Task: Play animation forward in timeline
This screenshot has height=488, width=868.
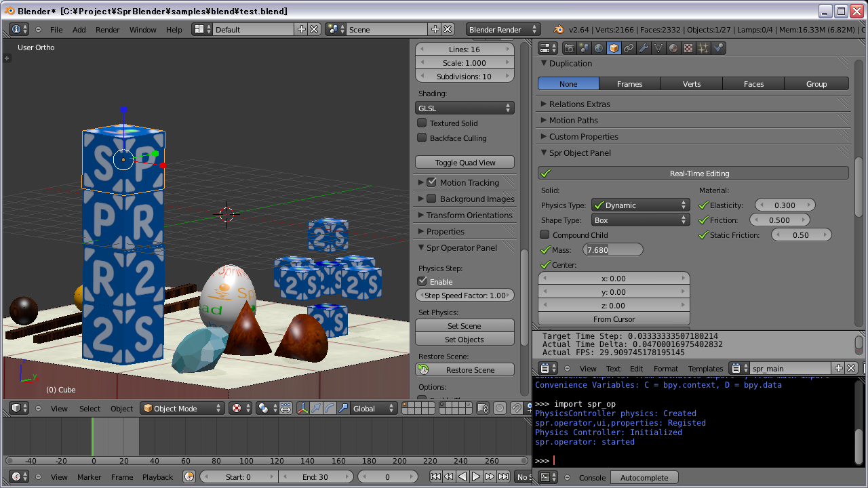Action: (476, 477)
